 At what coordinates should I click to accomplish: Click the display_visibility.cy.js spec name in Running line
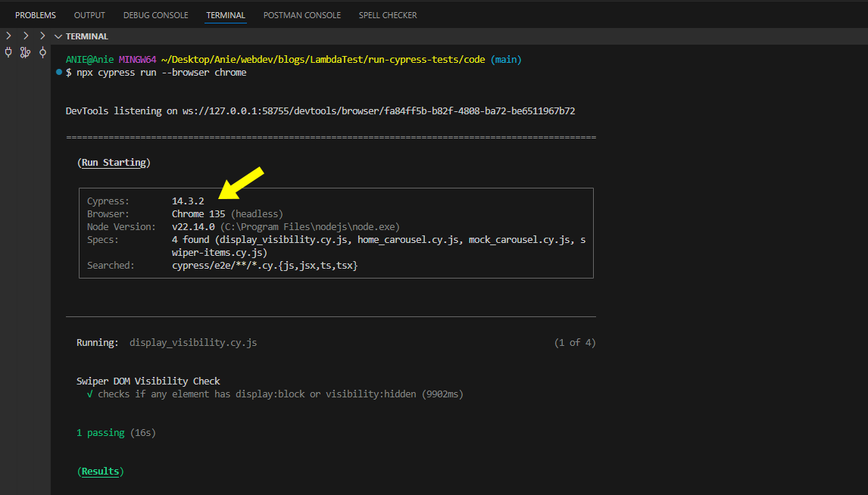coord(192,342)
